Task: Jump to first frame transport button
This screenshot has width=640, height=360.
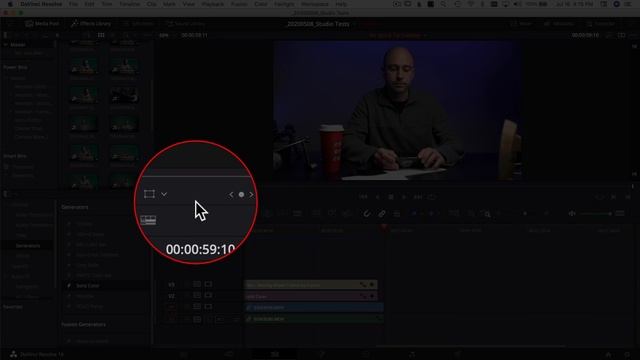Action: [x=363, y=197]
